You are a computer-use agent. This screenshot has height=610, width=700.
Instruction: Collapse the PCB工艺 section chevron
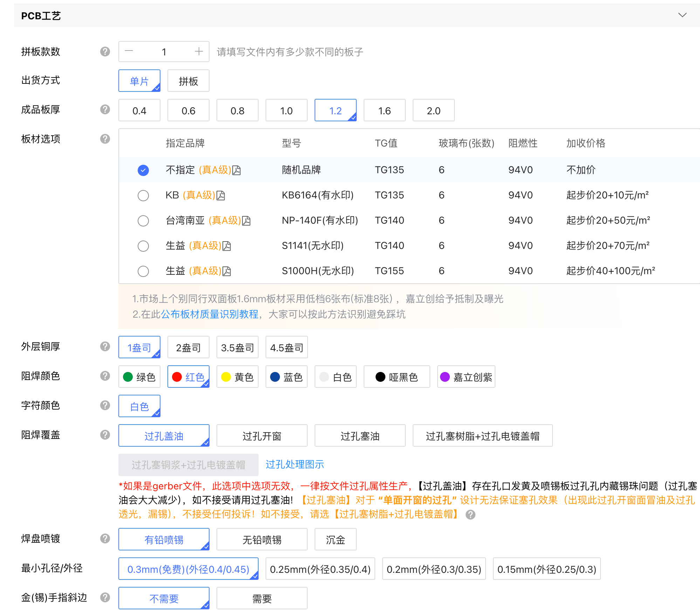pos(682,15)
